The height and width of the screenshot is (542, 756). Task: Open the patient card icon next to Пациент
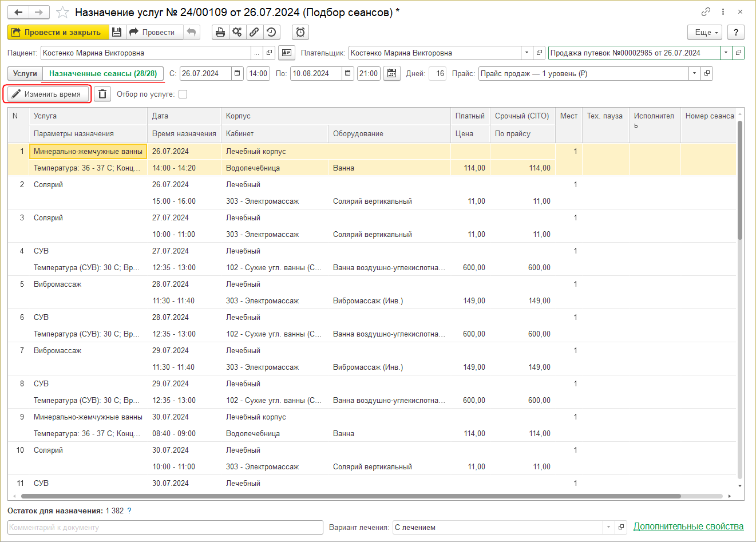(287, 53)
